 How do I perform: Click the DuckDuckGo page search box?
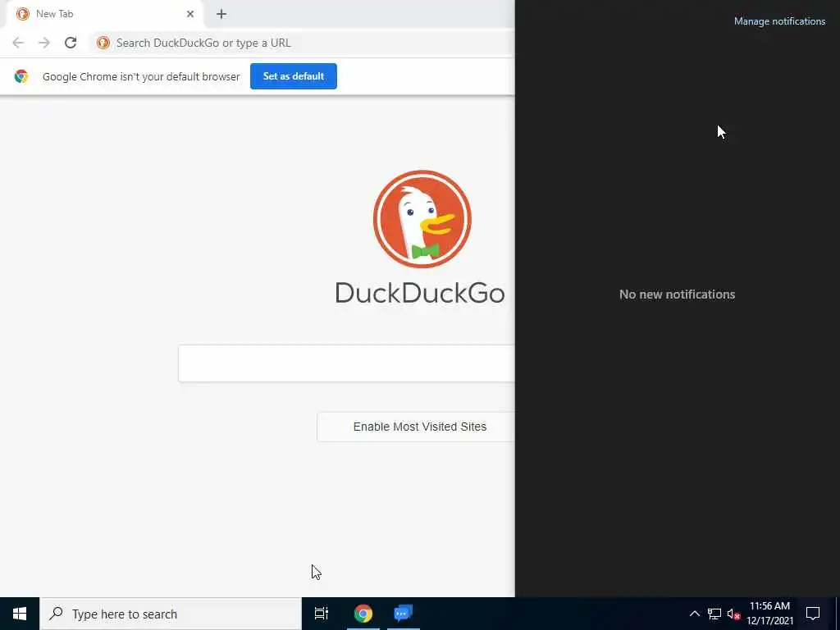pyautogui.click(x=346, y=363)
